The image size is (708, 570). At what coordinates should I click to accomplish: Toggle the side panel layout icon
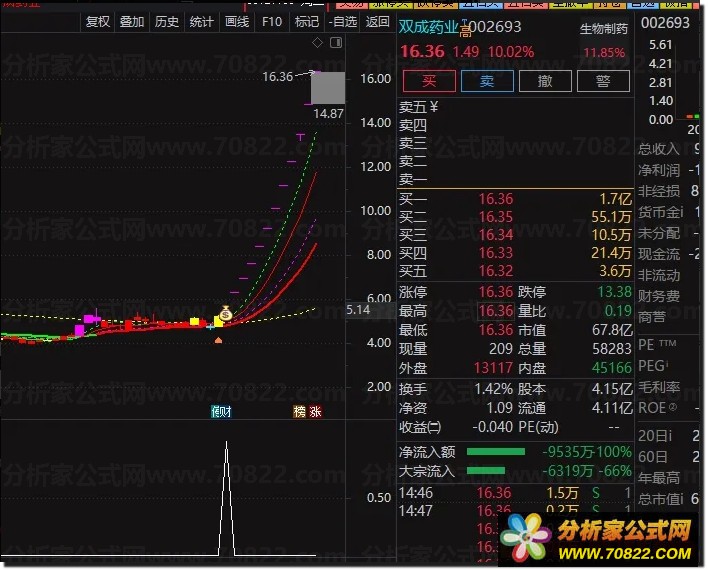[336, 43]
